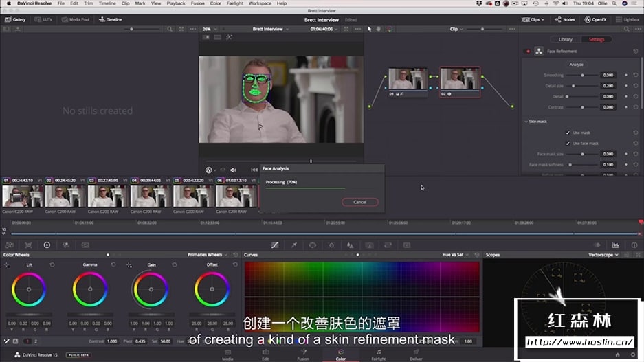Screen dimensions: 644x362
Task: Switch to the Edit page
Action: pos(265,354)
